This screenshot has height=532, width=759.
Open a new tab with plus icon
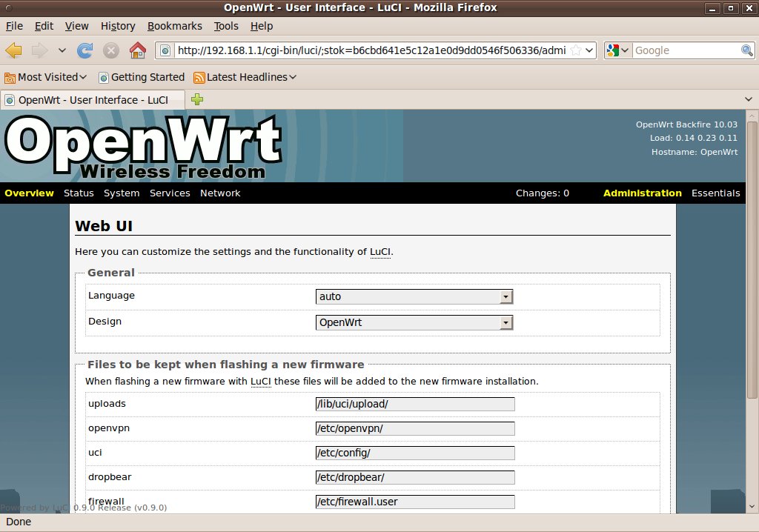(x=197, y=99)
